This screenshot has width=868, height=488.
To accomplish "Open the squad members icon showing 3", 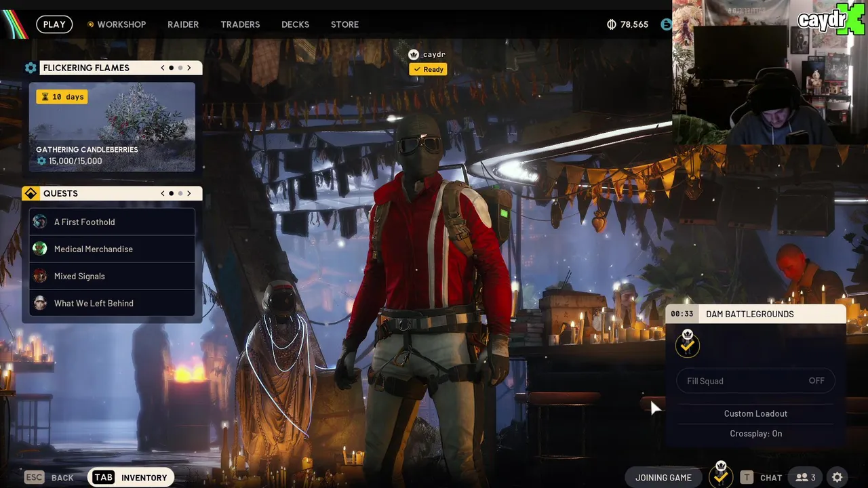I will click(x=806, y=477).
